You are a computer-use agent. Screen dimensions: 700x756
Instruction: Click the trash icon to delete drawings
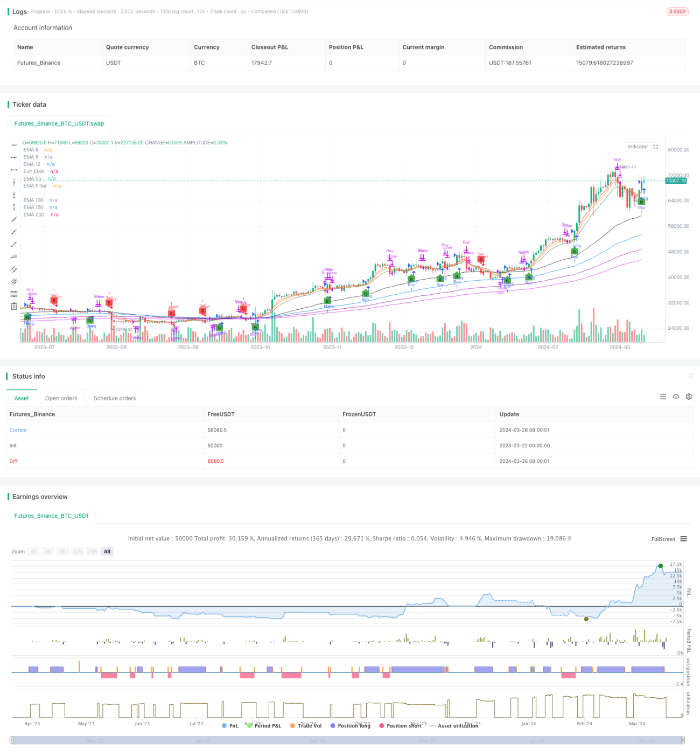coord(14,307)
